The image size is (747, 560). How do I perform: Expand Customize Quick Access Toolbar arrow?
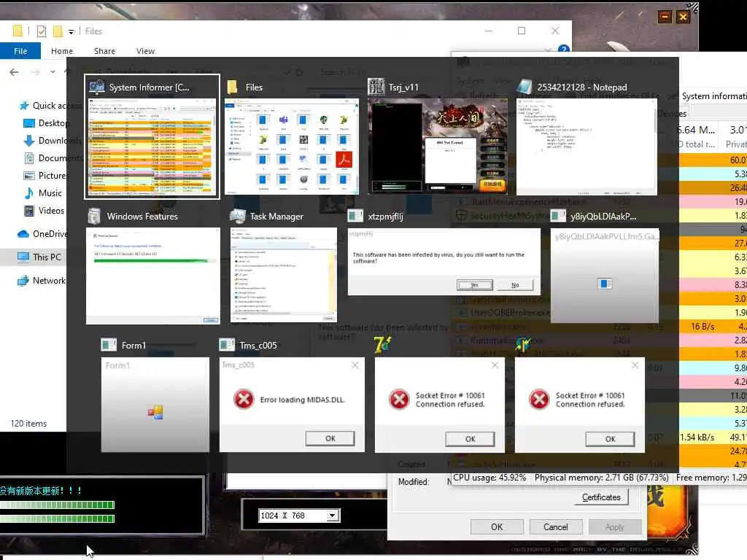click(71, 32)
